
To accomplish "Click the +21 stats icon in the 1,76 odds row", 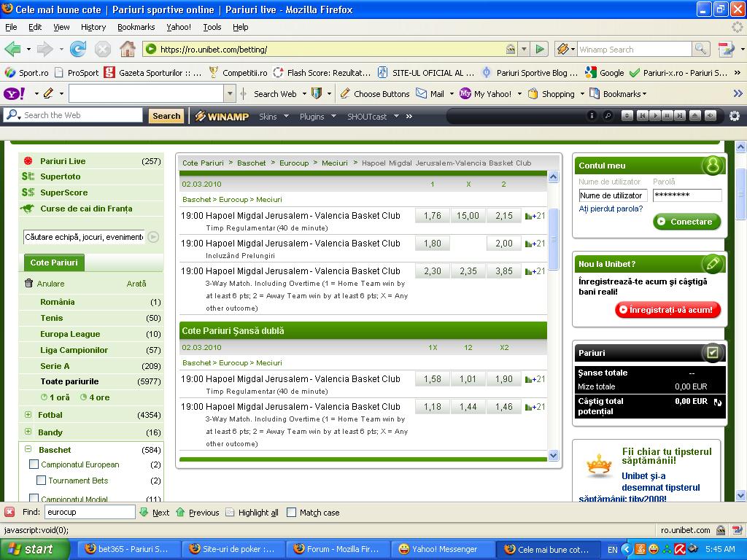I will pos(535,216).
